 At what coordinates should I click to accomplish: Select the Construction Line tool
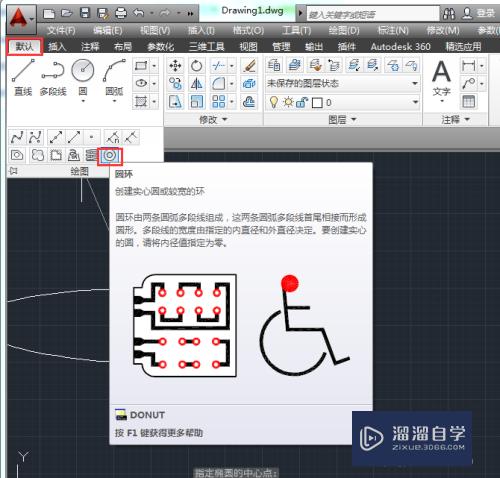tap(56, 137)
